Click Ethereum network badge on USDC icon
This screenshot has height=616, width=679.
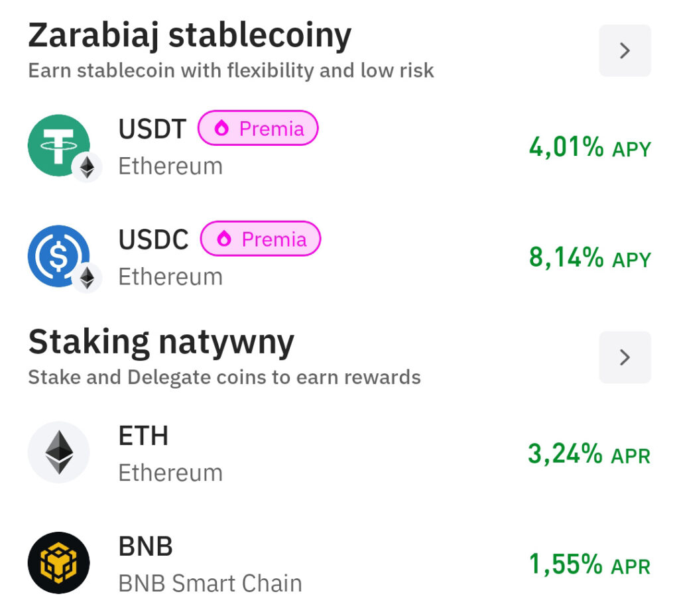(x=87, y=278)
